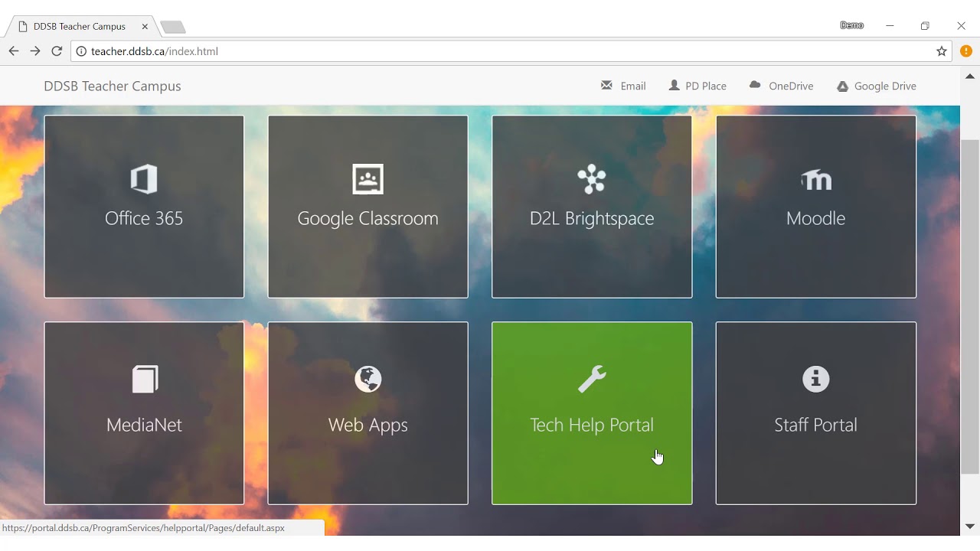Click the Staff Portal info icon
The height and width of the screenshot is (551, 980).
tap(816, 379)
